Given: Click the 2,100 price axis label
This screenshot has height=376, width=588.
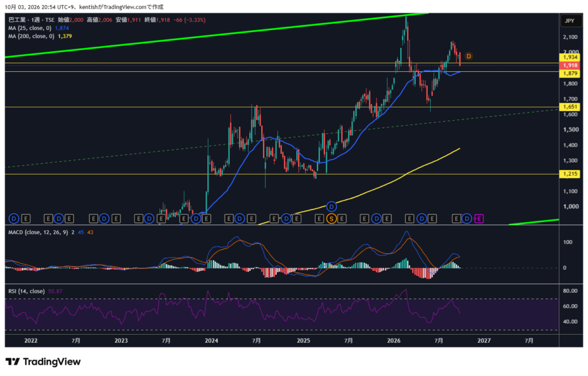Looking at the screenshot, I should point(570,37).
